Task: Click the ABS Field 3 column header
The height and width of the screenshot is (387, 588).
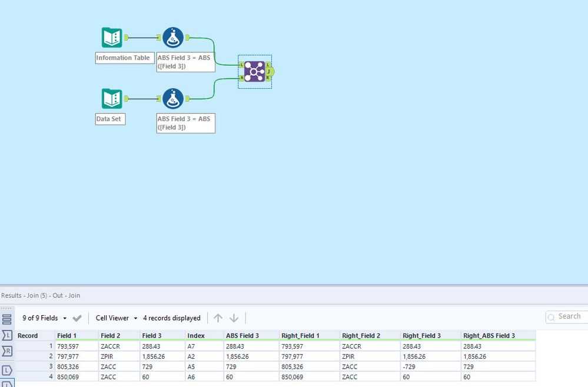Action: point(251,336)
